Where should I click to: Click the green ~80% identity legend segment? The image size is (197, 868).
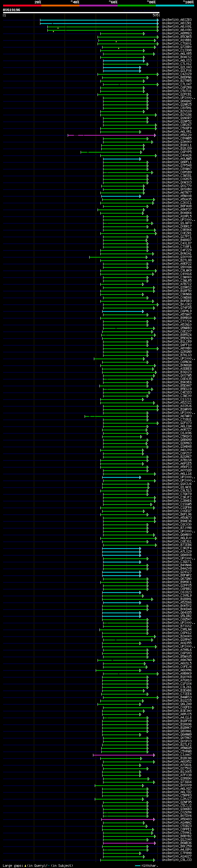[x=137, y=6]
